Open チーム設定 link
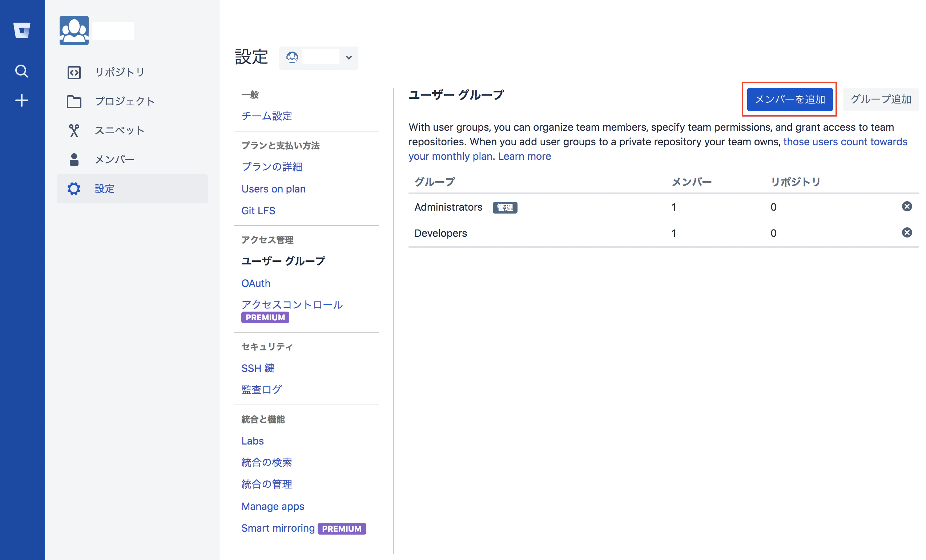 point(266,116)
